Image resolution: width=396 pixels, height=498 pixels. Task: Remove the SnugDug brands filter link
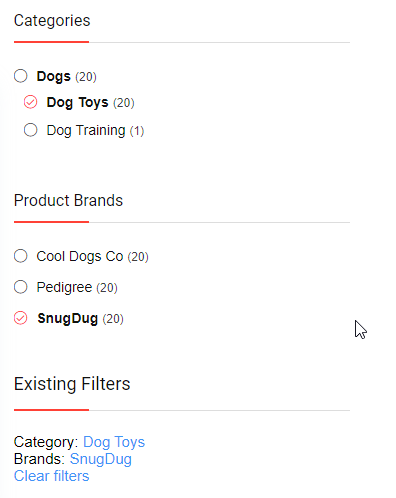pyautogui.click(x=101, y=459)
